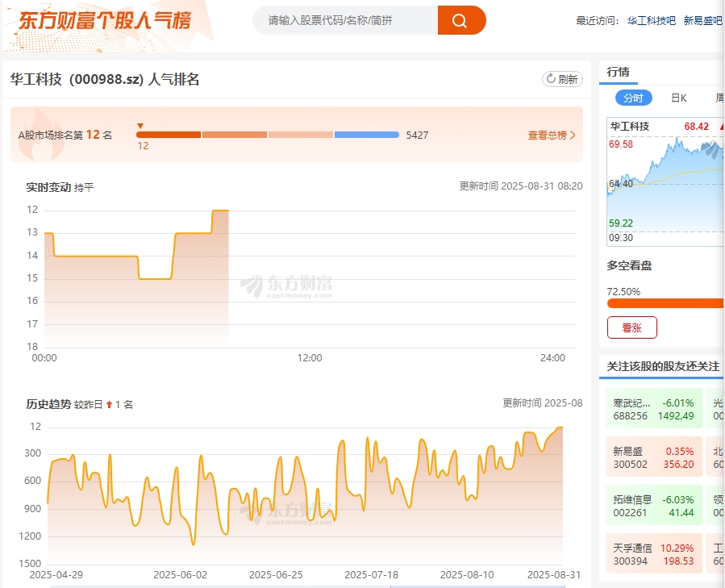725x588 pixels.
Task: Click the 12:00 time axis label
Action: pos(310,357)
